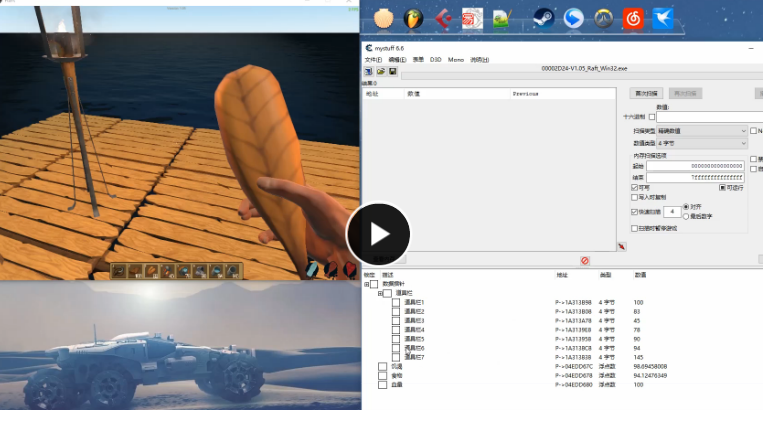Open the red NetEase music dock icon
Screen dimensions: 763x433
[633, 19]
